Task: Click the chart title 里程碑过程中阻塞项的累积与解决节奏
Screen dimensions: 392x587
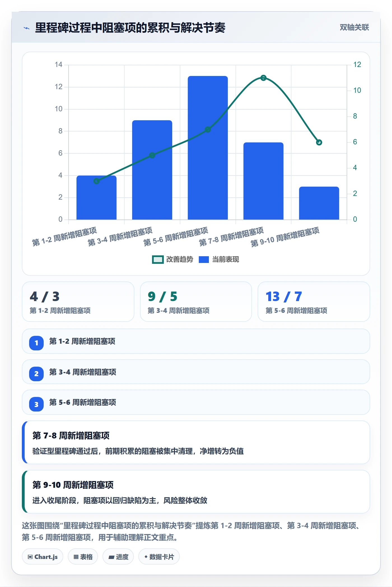Action: (130, 28)
